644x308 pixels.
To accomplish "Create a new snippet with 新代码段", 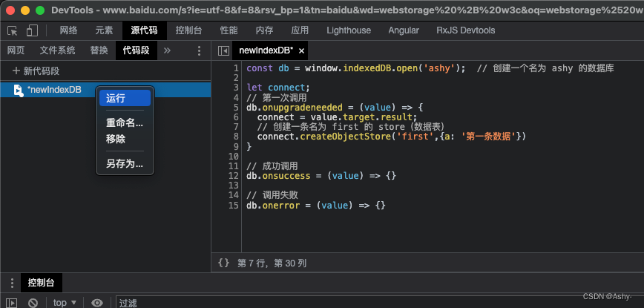I will coord(36,71).
